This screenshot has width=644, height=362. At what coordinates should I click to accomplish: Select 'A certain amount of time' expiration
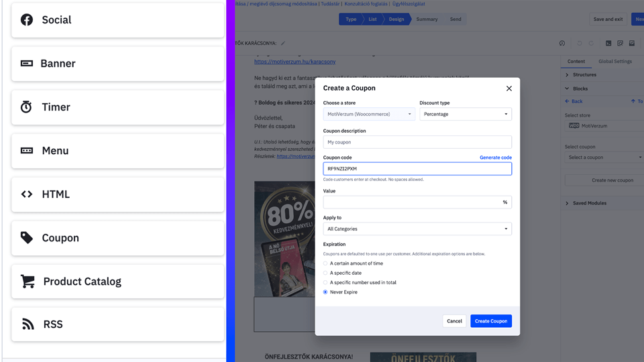326,263
